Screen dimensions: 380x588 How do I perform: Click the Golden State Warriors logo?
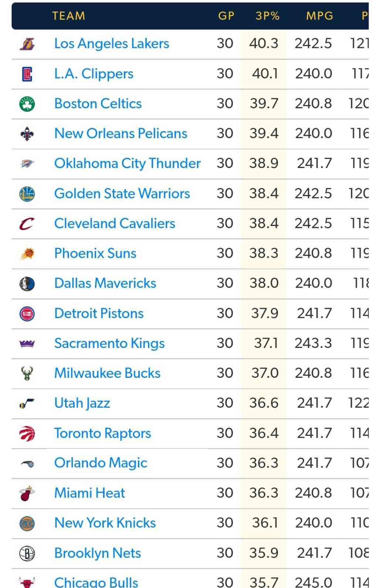pos(27,194)
